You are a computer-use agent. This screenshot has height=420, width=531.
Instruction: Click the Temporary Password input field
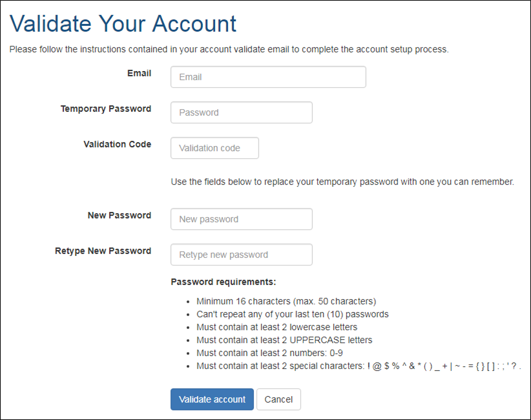241,112
